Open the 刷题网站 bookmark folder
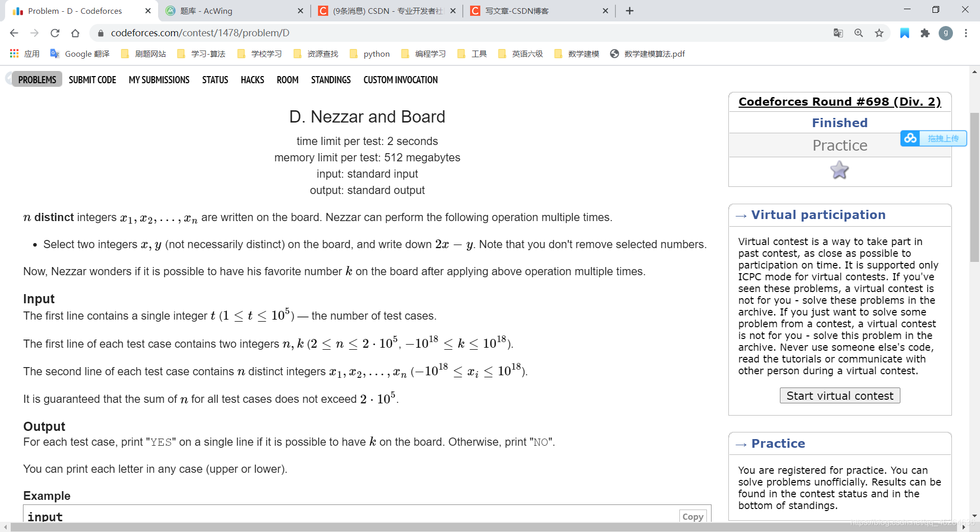The image size is (980, 532). (x=143, y=54)
